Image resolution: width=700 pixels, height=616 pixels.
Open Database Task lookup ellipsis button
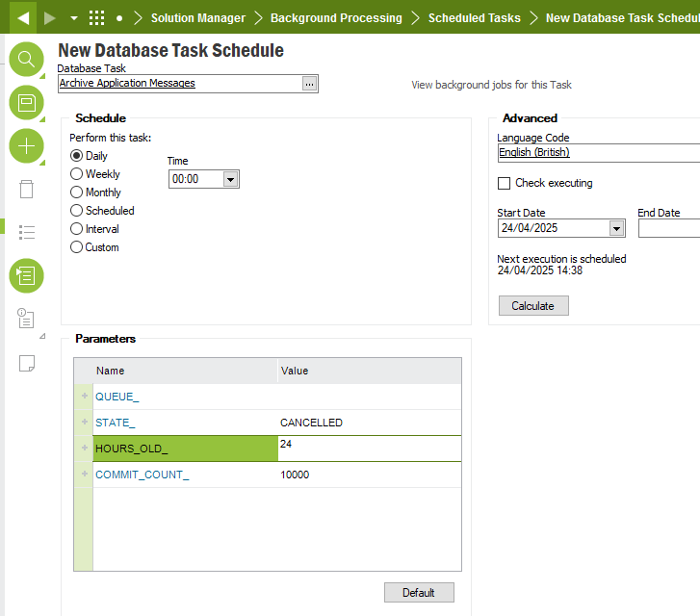tap(309, 84)
